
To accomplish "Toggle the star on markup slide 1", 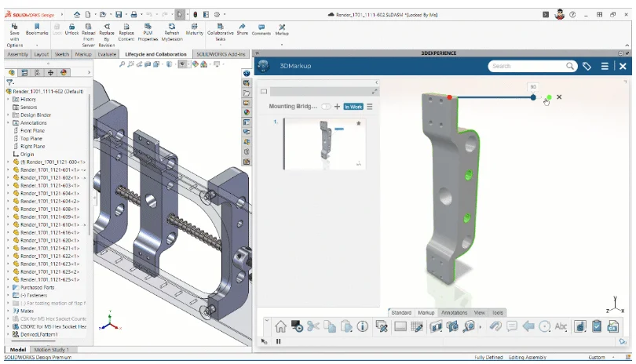I will (359, 123).
